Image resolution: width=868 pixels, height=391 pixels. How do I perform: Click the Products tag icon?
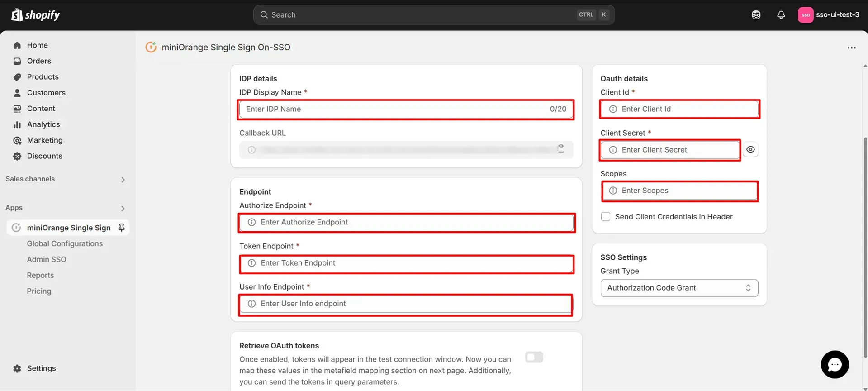coord(17,77)
